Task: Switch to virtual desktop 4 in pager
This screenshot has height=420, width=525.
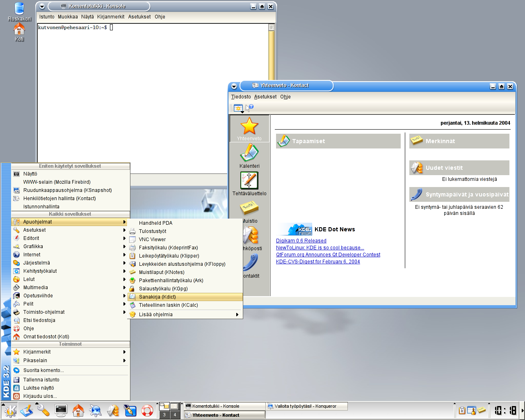Action: [x=175, y=415]
